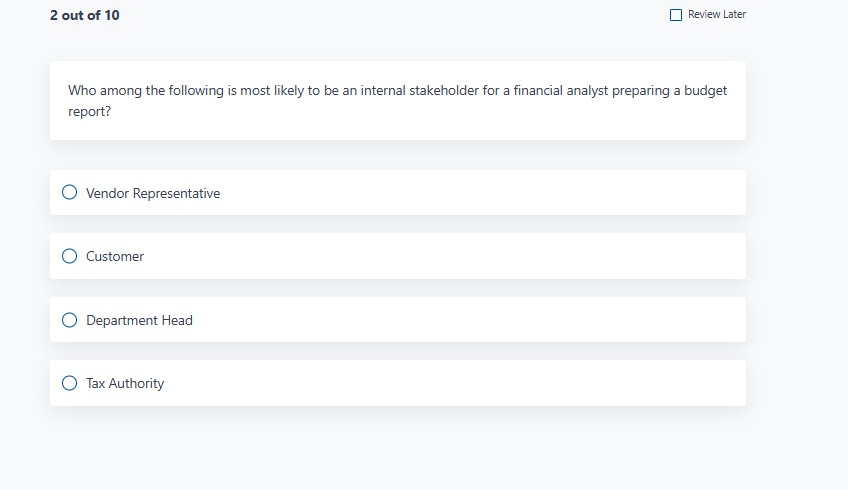Click the word "report?" in the question
This screenshot has height=490, width=848.
coord(90,112)
